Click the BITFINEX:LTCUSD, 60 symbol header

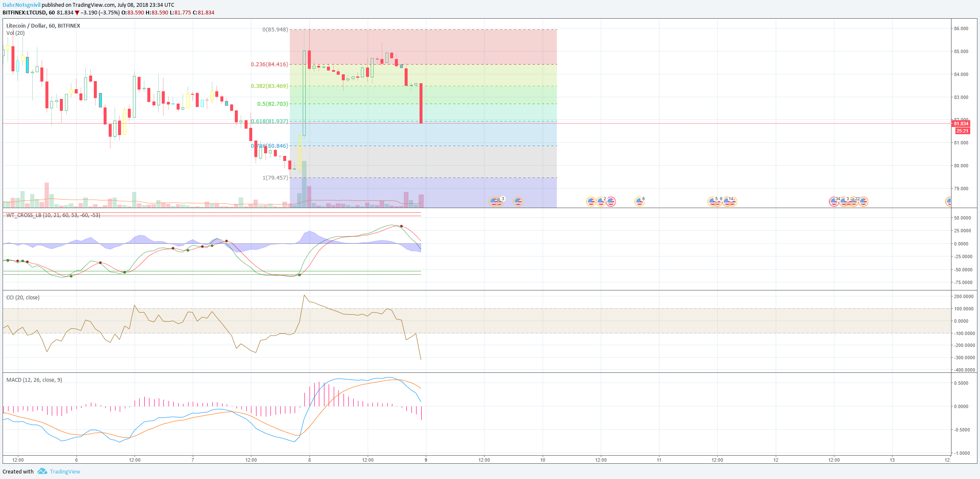pos(28,13)
